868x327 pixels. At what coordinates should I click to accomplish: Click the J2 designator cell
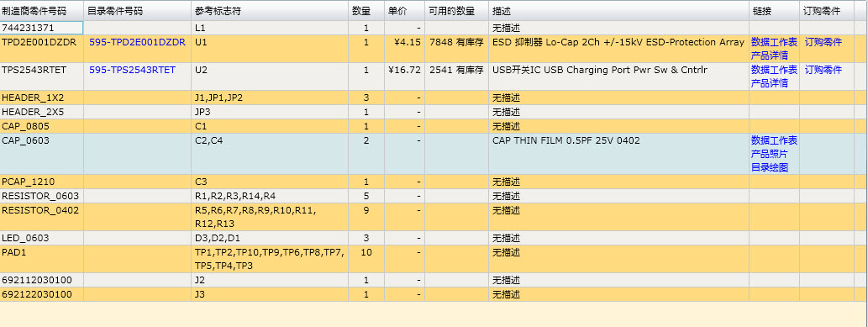pos(270,280)
